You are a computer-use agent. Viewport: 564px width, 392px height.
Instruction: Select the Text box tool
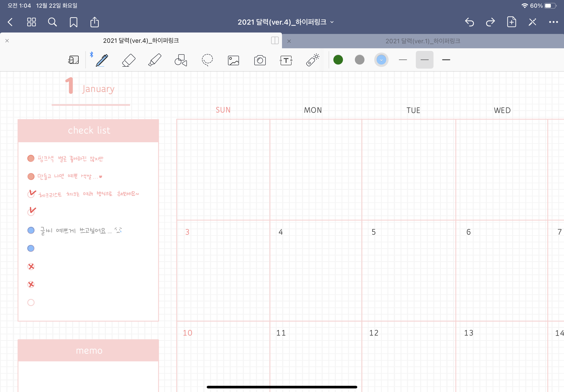point(286,60)
